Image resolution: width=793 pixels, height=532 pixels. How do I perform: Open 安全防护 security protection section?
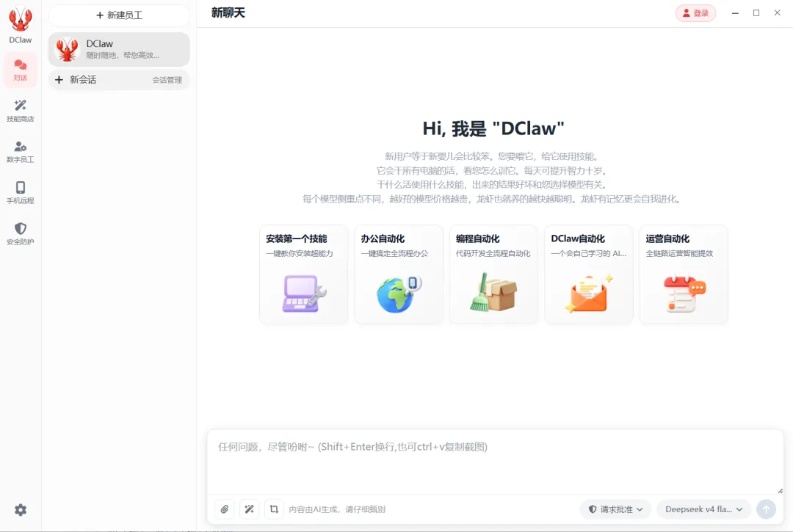[21, 233]
